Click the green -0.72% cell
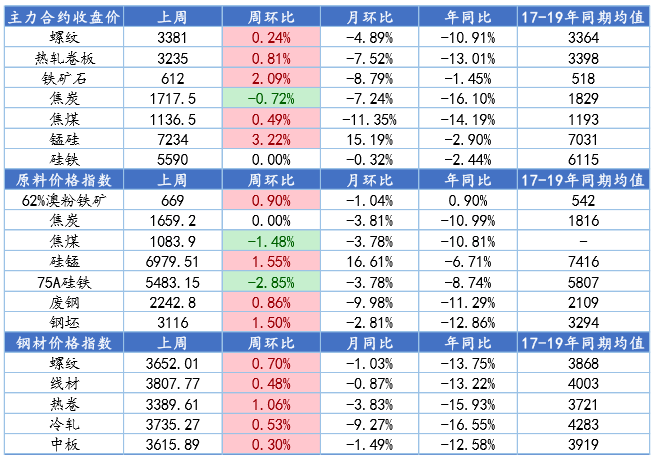Image resolution: width=655 pixels, height=459 pixels. coord(271,99)
